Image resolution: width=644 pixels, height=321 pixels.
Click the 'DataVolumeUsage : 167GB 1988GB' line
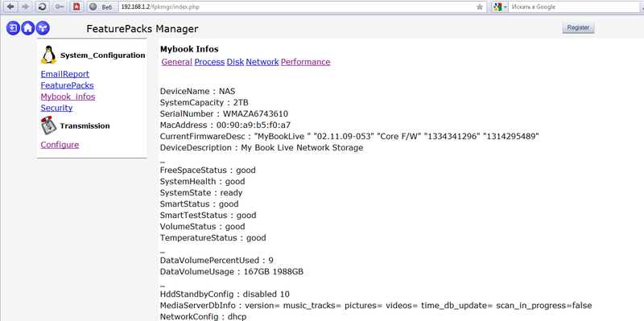click(232, 272)
